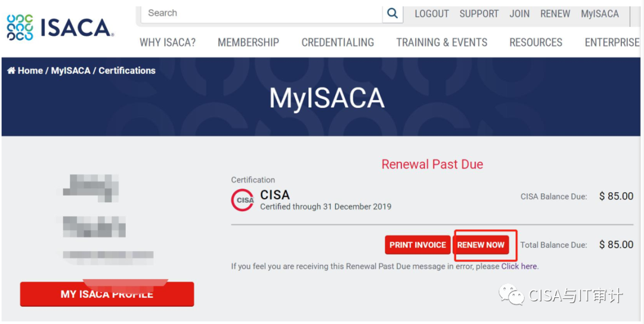The image size is (644, 324).
Task: Open the CREDENTIALING menu
Action: coord(338,42)
